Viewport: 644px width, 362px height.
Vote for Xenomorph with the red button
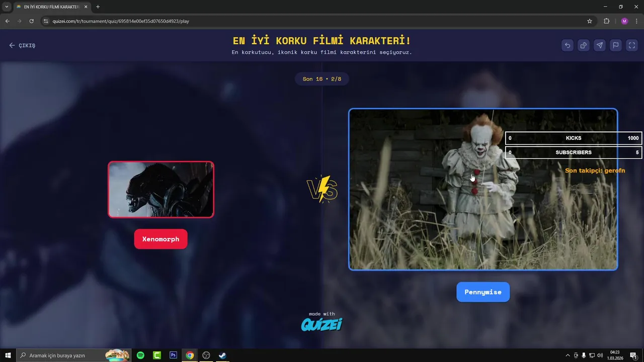click(160, 239)
